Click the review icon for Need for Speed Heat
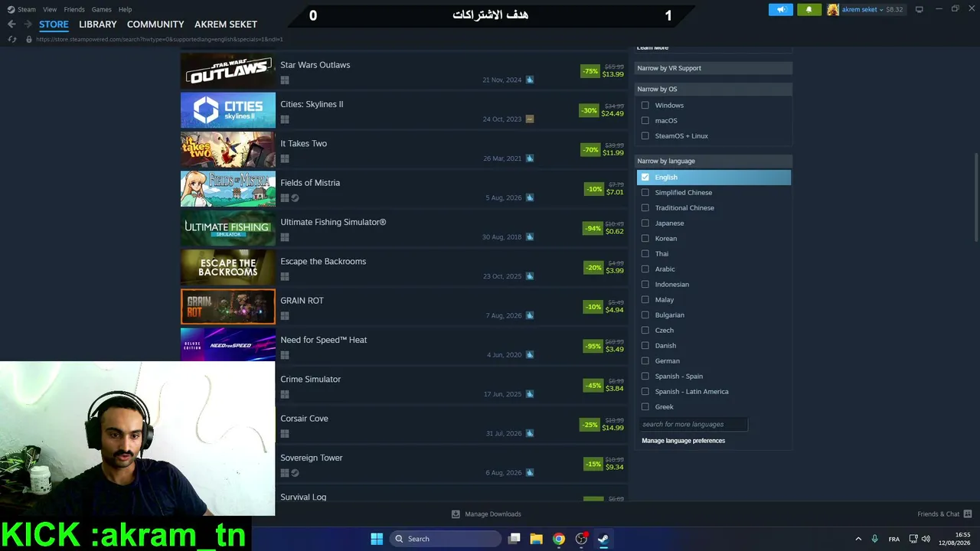 click(530, 355)
